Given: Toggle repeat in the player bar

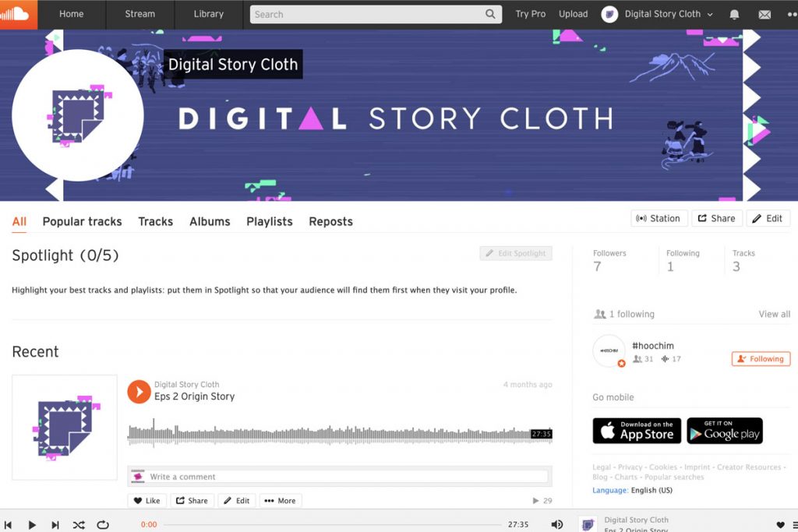Looking at the screenshot, I should [103, 525].
